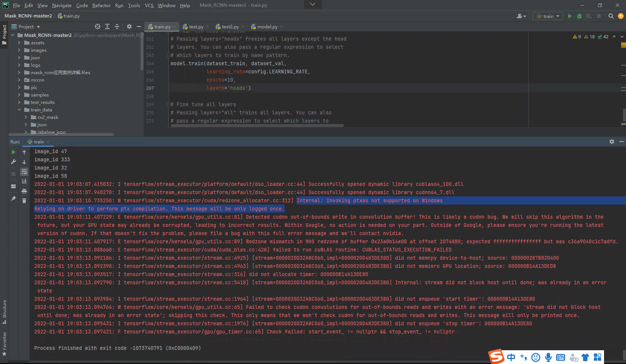626x364 pixels.
Task: Click the yellow warning stripe marker
Action: pos(623,45)
